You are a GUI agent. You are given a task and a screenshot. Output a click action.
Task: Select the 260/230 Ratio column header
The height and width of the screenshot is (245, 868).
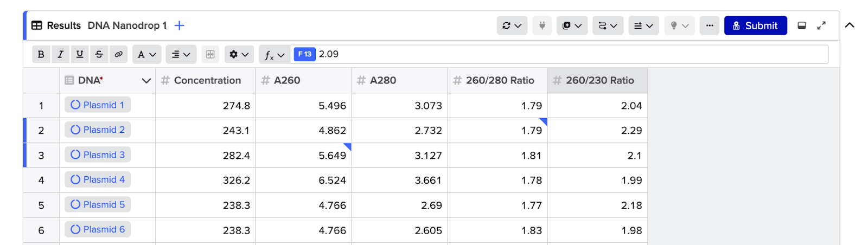[597, 80]
